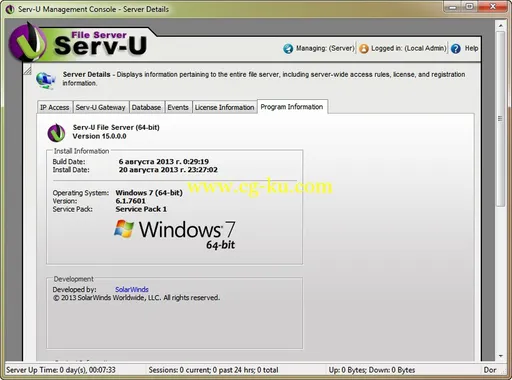The width and height of the screenshot is (512, 380).
Task: Click the Windows 7 (64-bit) OS value
Action: pos(149,193)
